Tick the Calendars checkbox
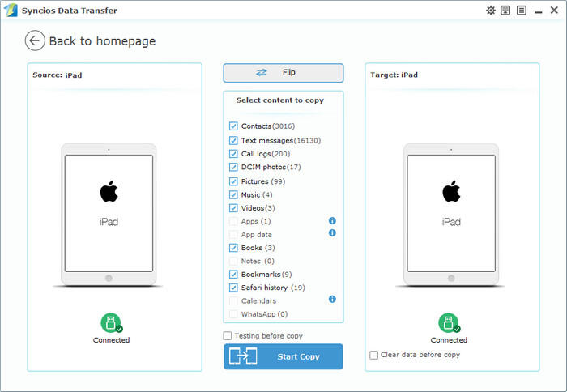This screenshot has height=392, width=567. click(233, 300)
